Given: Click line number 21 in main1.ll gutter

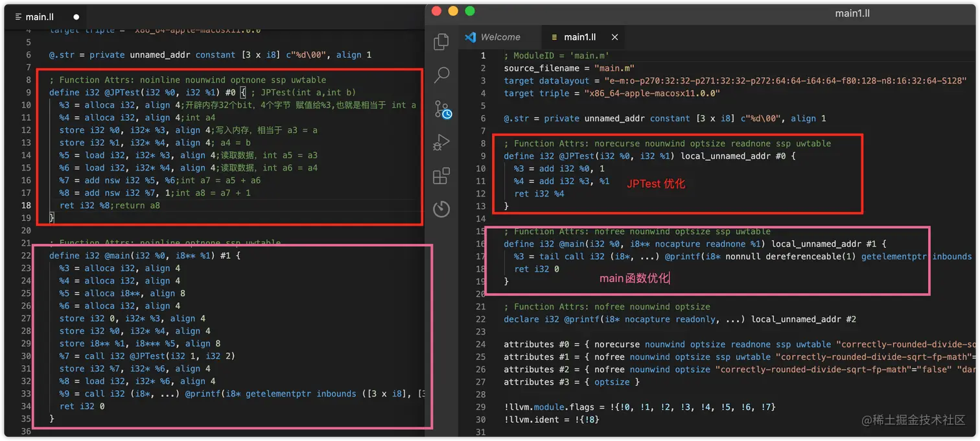Looking at the screenshot, I should click(480, 307).
